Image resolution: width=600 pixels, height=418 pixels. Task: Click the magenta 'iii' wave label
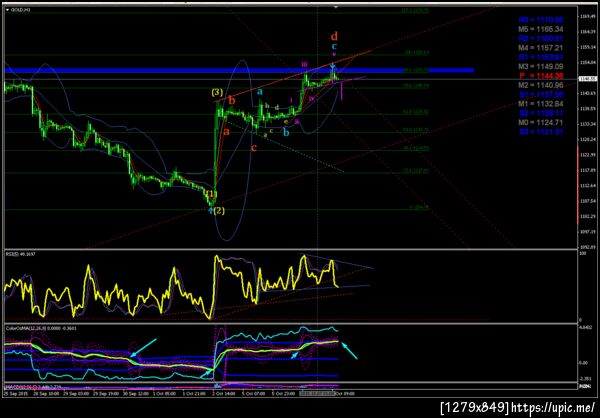point(304,64)
